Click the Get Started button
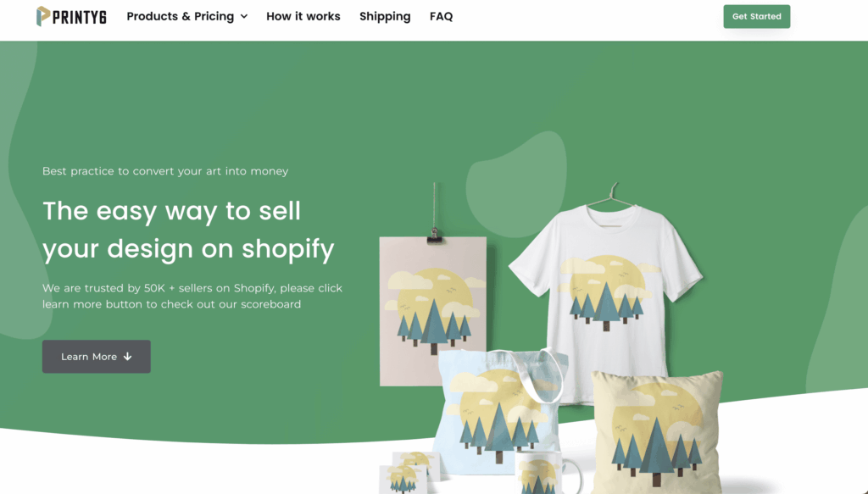 pos(757,17)
